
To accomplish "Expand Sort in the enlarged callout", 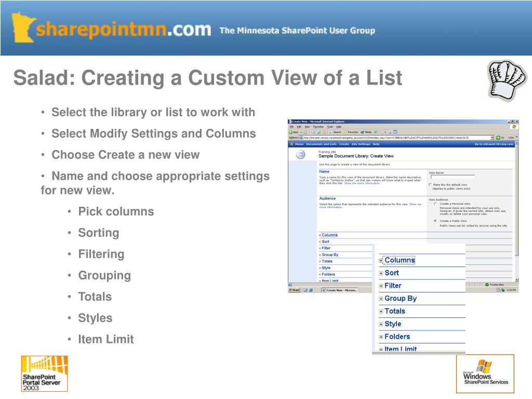I will click(x=381, y=273).
